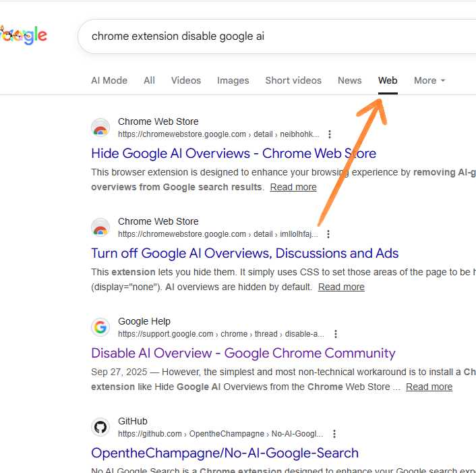Open Disable AI Overview - Google Chrome Community link
The image size is (476, 473).
243,354
